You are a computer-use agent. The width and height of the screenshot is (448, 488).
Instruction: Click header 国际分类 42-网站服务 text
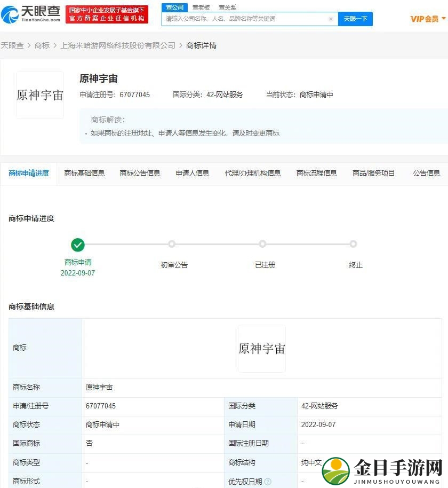pos(207,95)
